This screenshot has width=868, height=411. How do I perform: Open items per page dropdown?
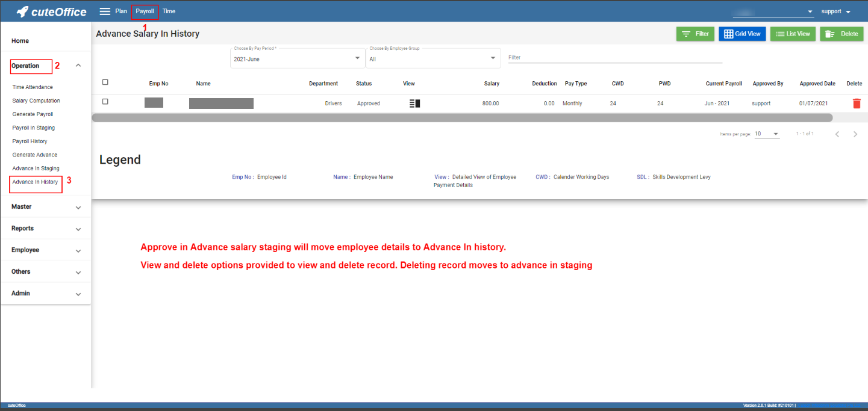tap(767, 134)
